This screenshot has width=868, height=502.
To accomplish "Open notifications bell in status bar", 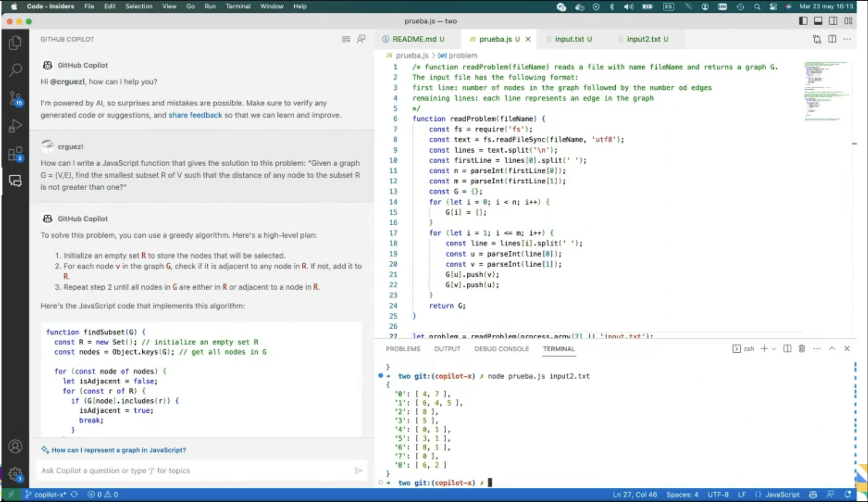I will (x=848, y=495).
